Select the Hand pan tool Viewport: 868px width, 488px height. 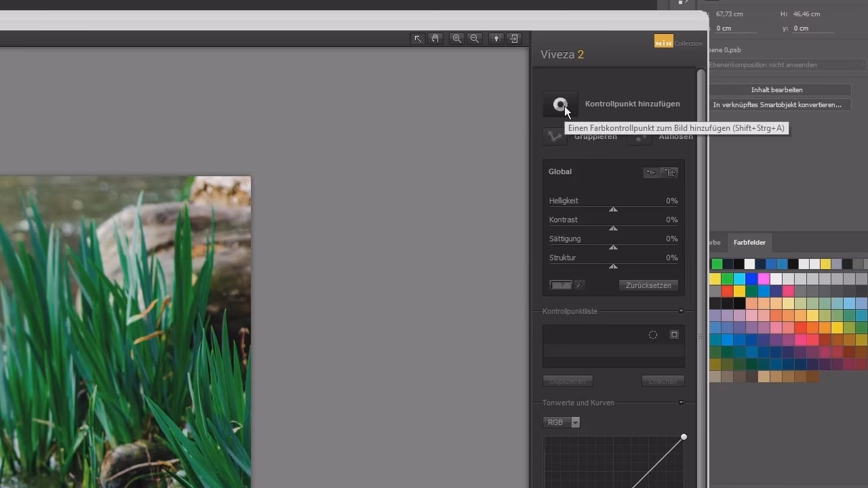point(435,39)
